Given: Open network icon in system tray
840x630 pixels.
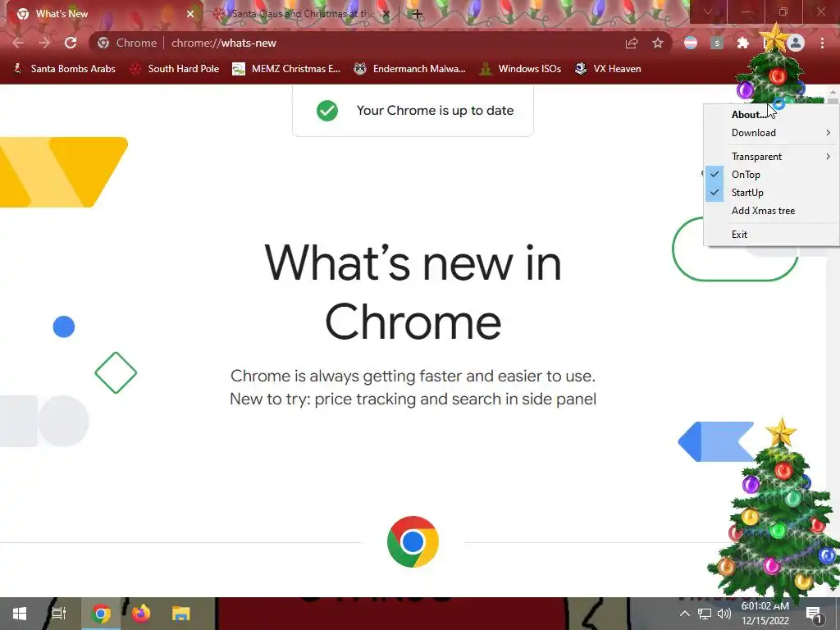Looking at the screenshot, I should click(x=705, y=614).
